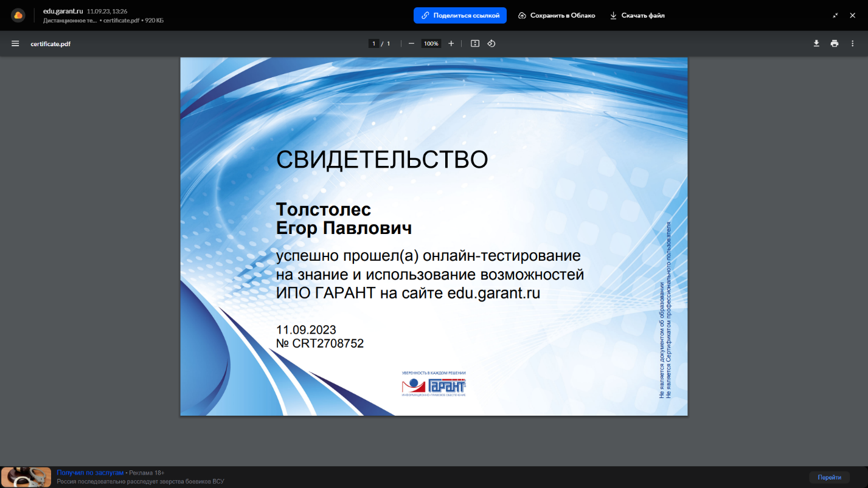This screenshot has width=868, height=488.
Task: Click the certificate.pdf file name in the toolbar
Action: pos(50,44)
